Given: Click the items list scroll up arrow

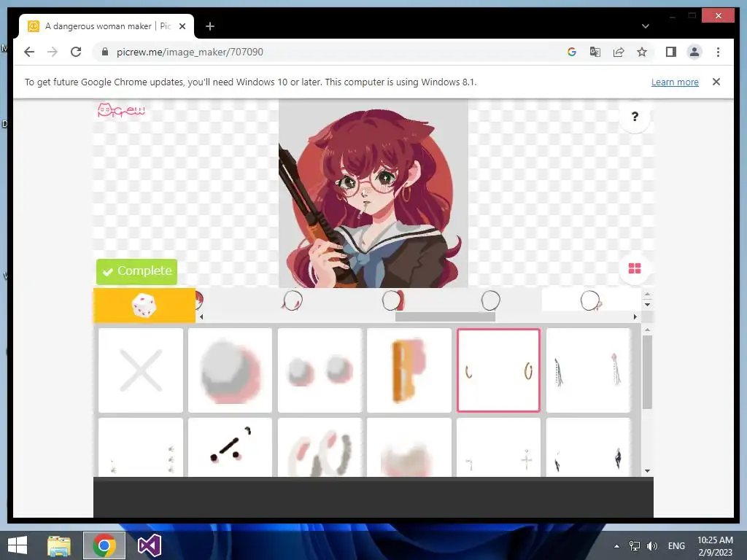Looking at the screenshot, I should point(647,330).
